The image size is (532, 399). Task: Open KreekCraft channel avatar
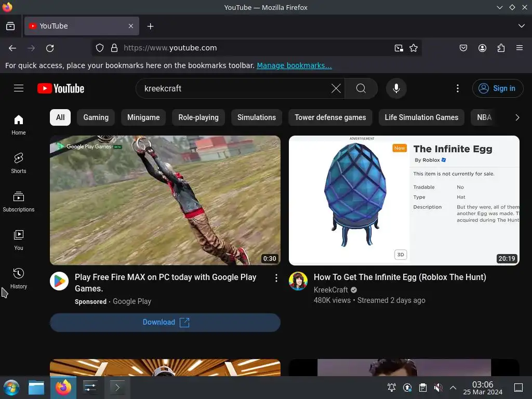click(x=298, y=281)
